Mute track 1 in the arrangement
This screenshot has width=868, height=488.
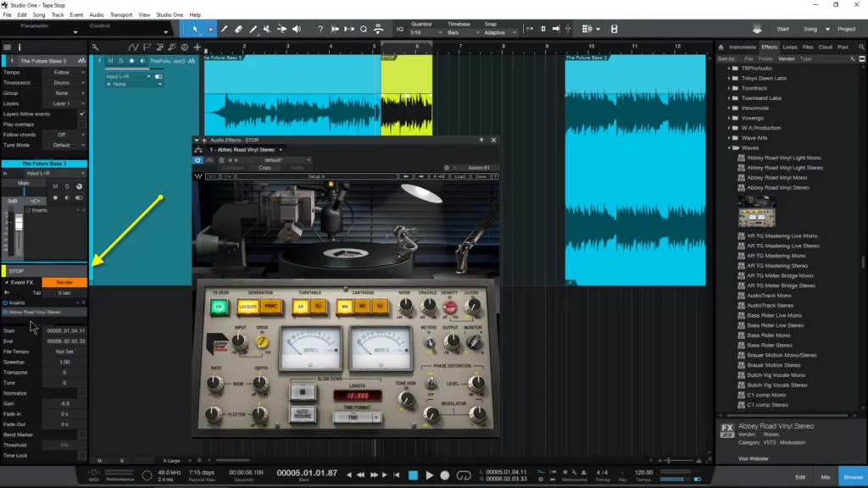click(x=110, y=61)
